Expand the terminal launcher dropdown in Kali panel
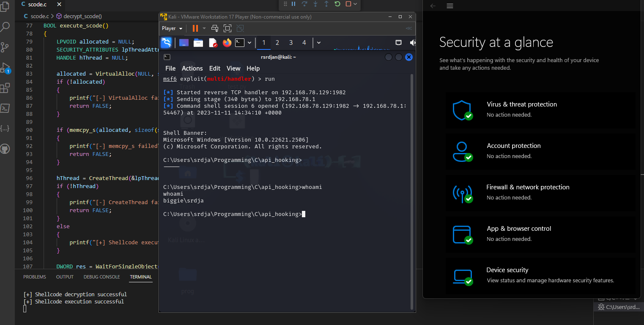 pyautogui.click(x=249, y=42)
